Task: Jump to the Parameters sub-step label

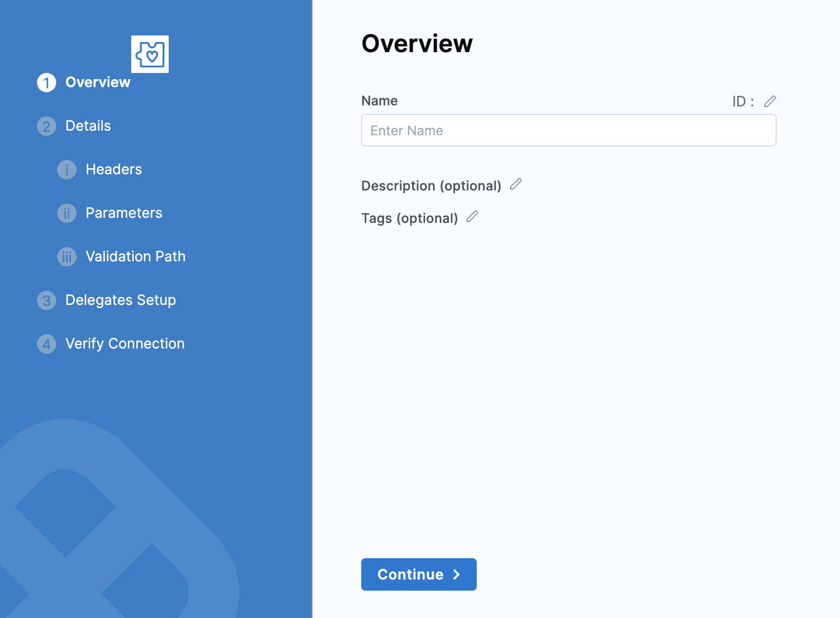Action: pyautogui.click(x=124, y=213)
